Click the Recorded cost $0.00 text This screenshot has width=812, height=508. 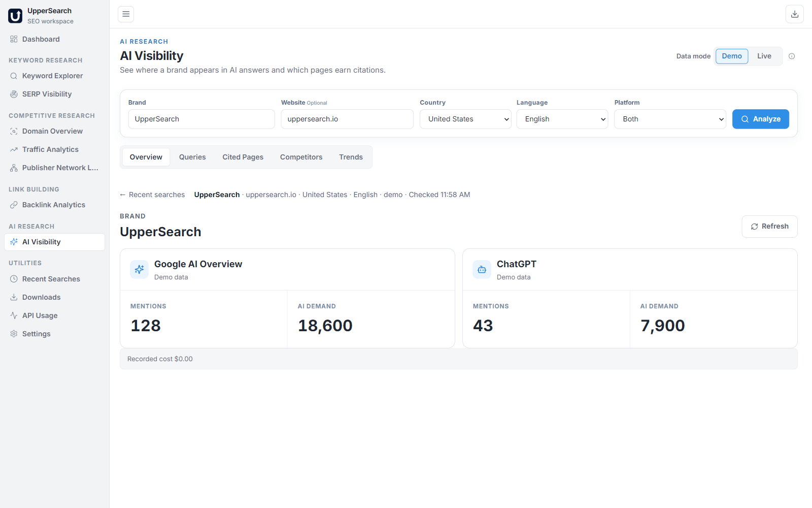pyautogui.click(x=160, y=359)
